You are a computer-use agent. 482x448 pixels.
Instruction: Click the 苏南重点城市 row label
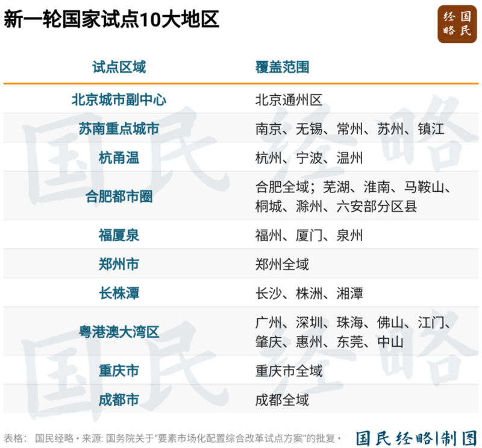[119, 128]
